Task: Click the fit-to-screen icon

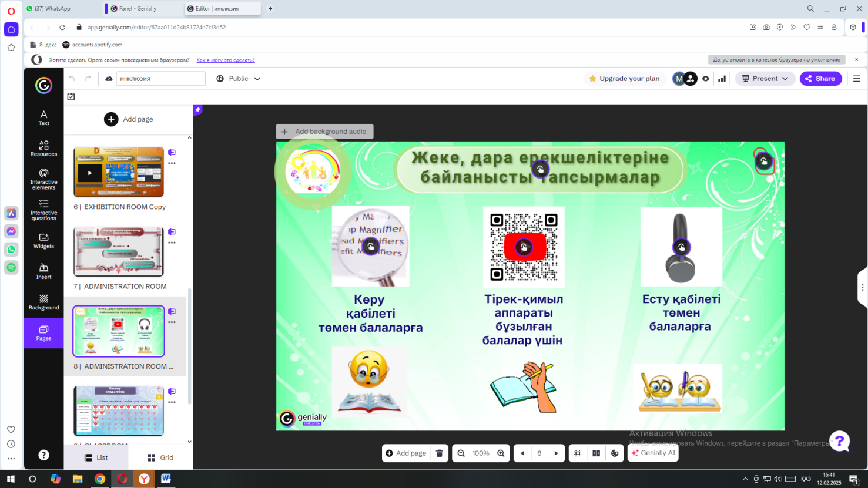Action: (x=578, y=453)
